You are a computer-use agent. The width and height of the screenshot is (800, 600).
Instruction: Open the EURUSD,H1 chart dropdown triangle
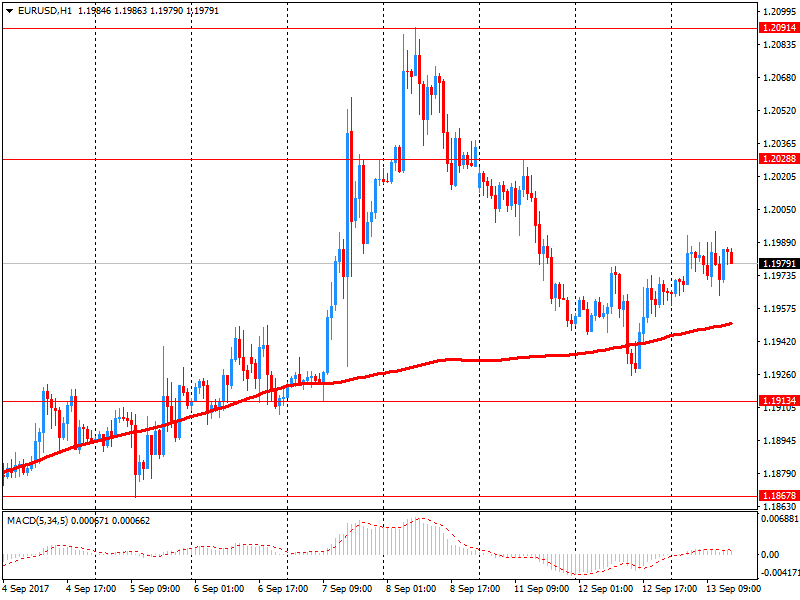coord(10,11)
